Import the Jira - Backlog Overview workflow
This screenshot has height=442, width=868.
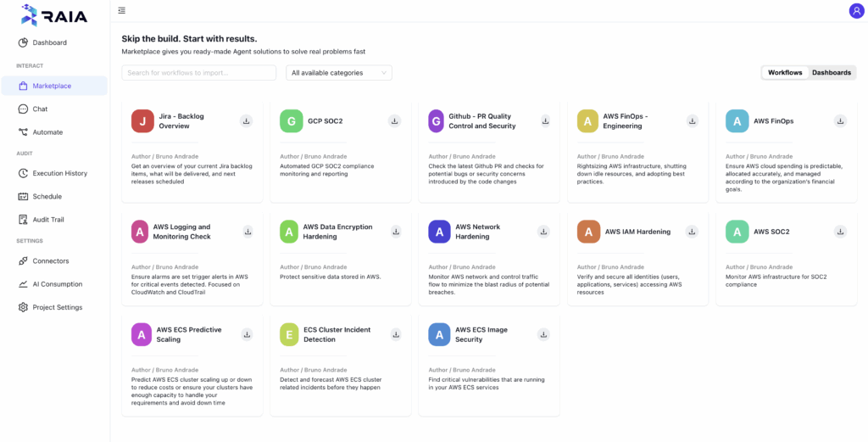pyautogui.click(x=247, y=120)
